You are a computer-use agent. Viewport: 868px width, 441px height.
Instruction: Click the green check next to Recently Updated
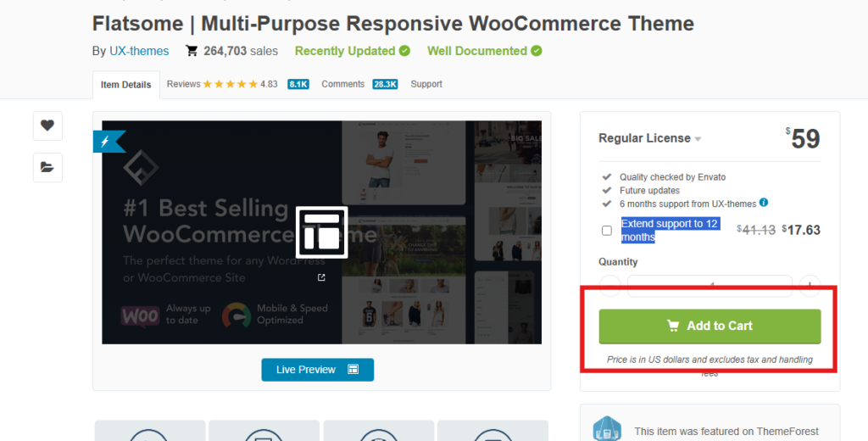(405, 51)
